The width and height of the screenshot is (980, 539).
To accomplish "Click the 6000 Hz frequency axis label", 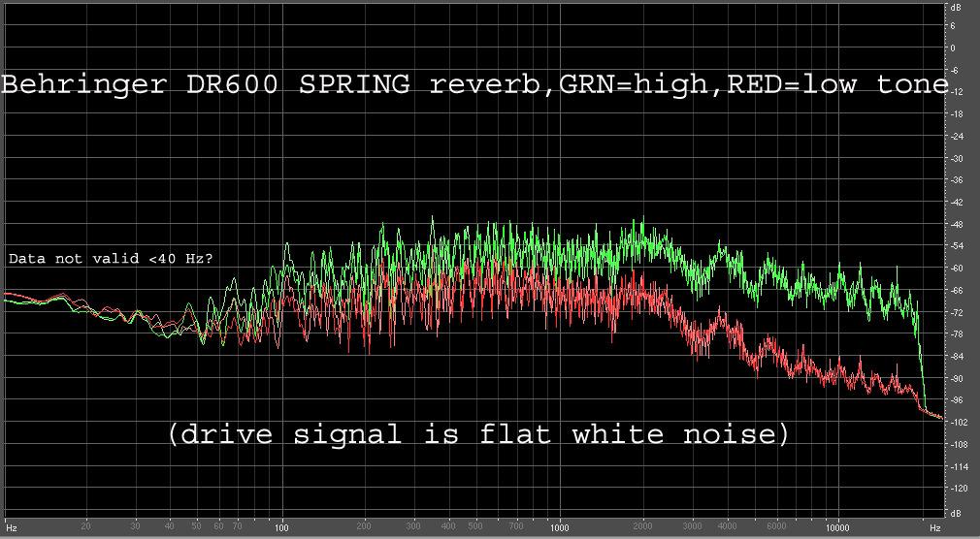I will (776, 526).
